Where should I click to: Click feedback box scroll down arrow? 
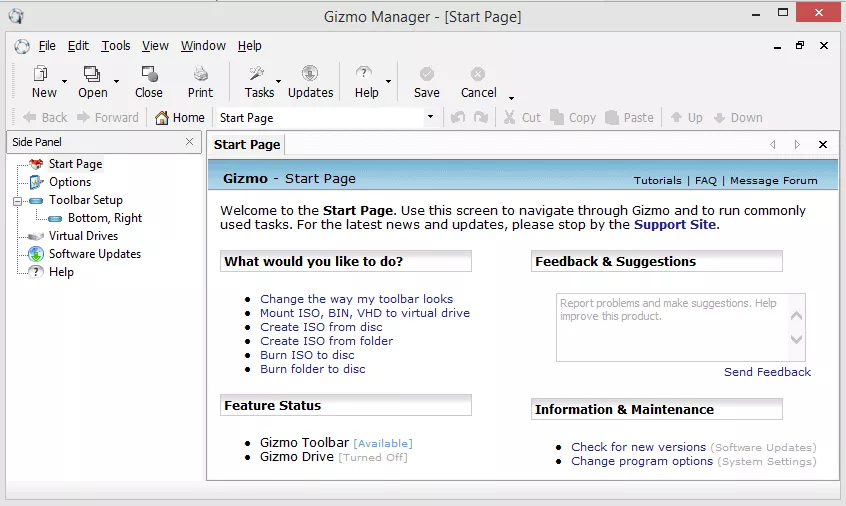pos(796,339)
